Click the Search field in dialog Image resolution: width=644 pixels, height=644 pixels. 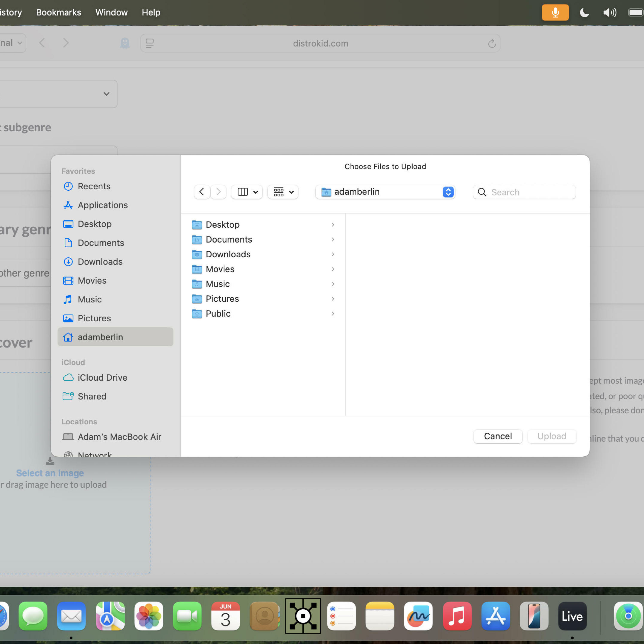(x=524, y=192)
